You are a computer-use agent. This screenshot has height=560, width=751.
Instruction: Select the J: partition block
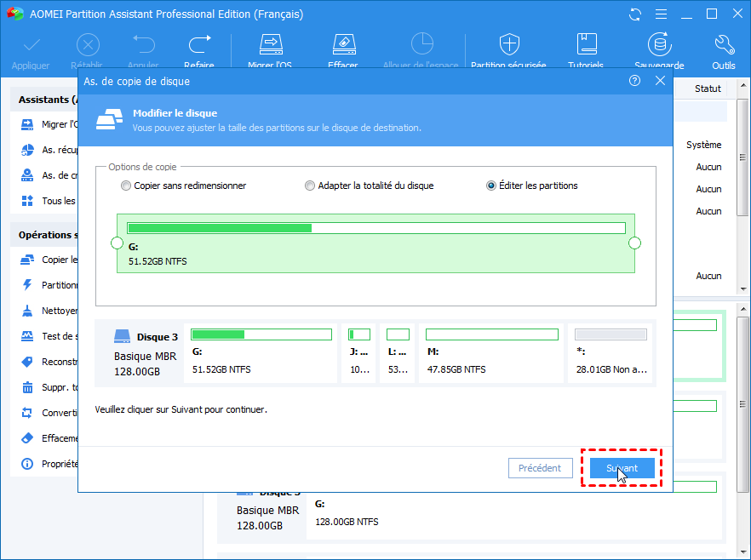pyautogui.click(x=358, y=352)
